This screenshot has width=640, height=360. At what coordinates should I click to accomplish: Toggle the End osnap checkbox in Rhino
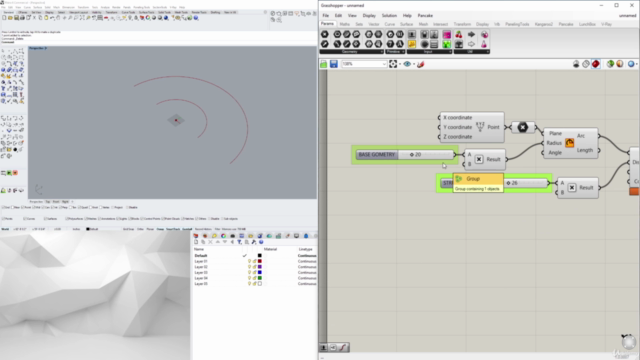tap(3, 207)
